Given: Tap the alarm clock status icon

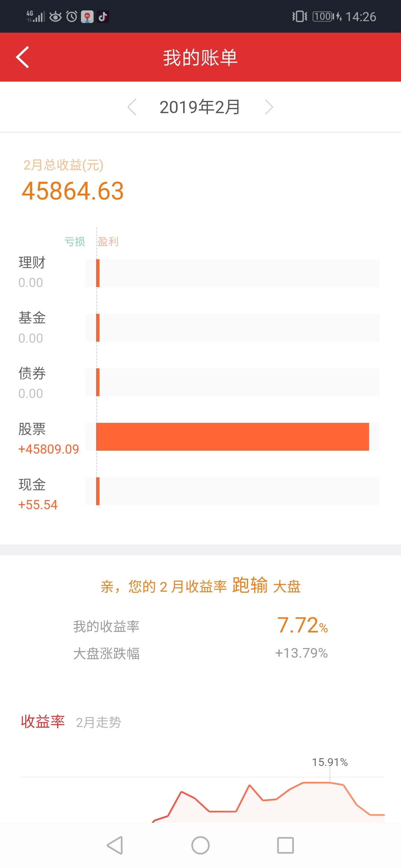Looking at the screenshot, I should [72, 17].
